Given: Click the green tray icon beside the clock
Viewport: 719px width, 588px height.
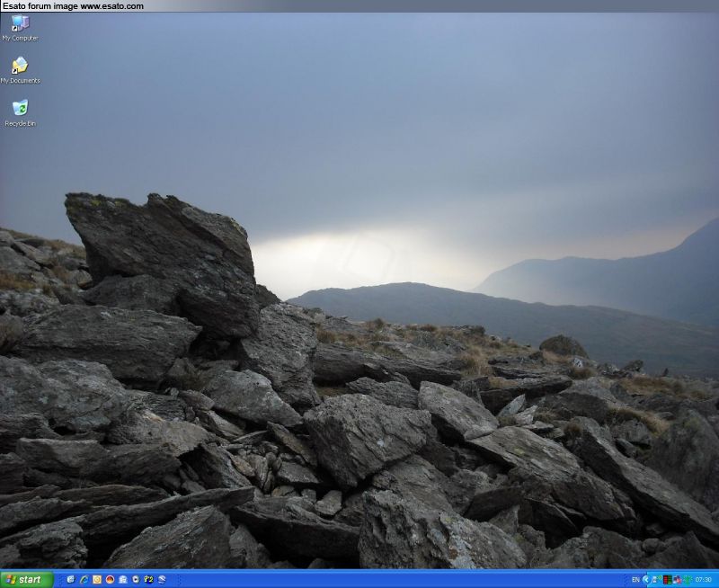Looking at the screenshot, I should [x=688, y=580].
